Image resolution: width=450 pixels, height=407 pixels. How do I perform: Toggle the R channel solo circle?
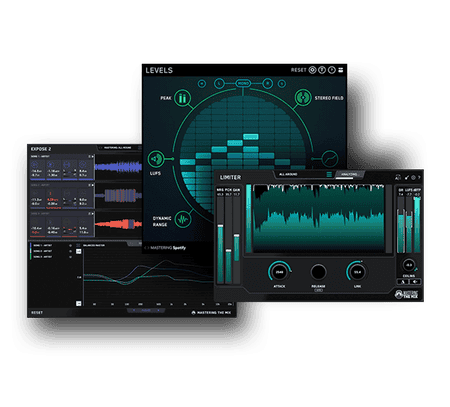267,83
